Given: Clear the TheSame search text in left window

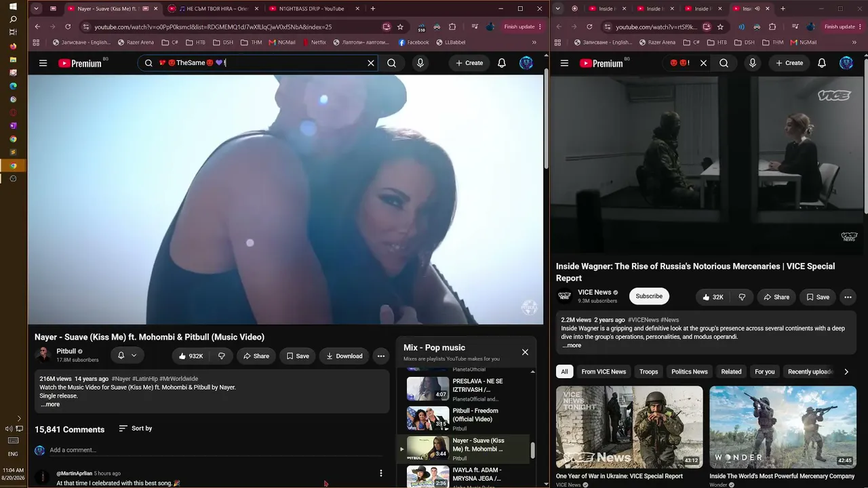Looking at the screenshot, I should coord(371,63).
